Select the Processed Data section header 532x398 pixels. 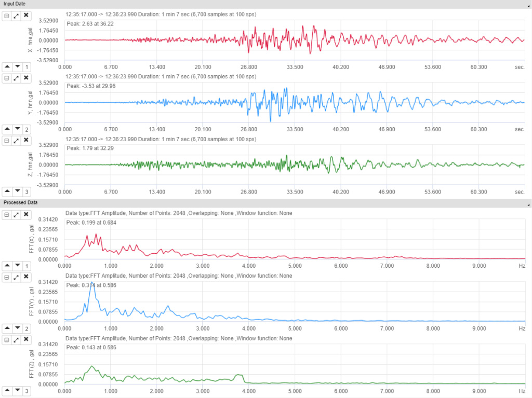tap(21, 202)
